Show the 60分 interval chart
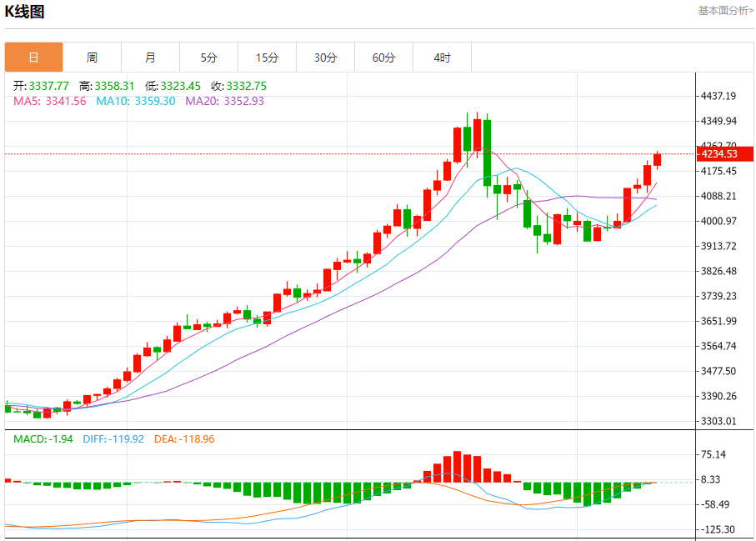This screenshot has width=756, height=541. (x=383, y=58)
